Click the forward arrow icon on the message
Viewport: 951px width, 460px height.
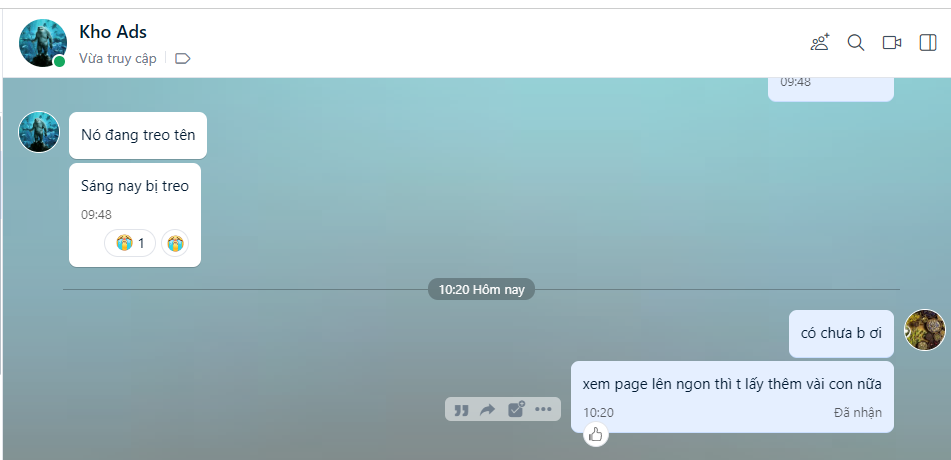click(488, 409)
